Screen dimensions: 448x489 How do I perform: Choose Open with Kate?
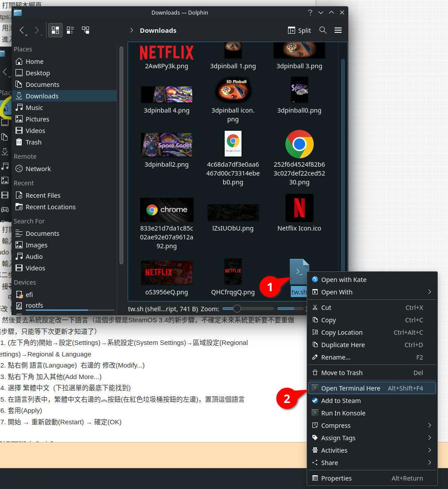pyautogui.click(x=372, y=280)
